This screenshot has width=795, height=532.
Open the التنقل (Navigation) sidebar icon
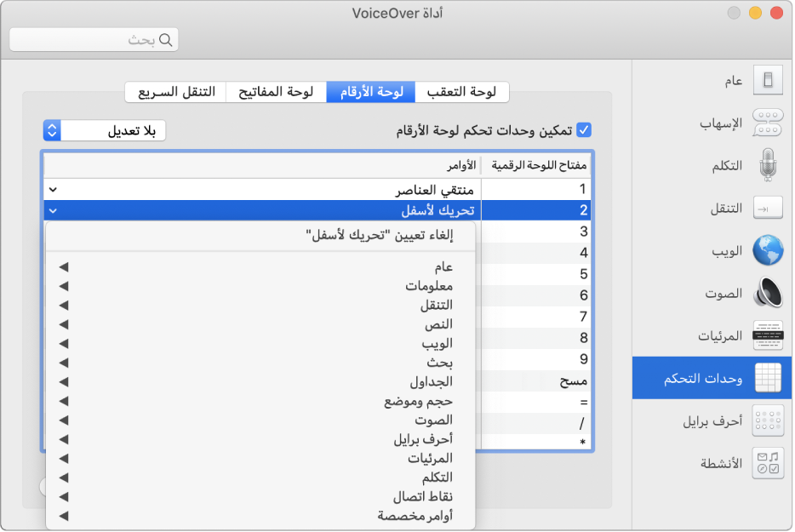pos(768,207)
